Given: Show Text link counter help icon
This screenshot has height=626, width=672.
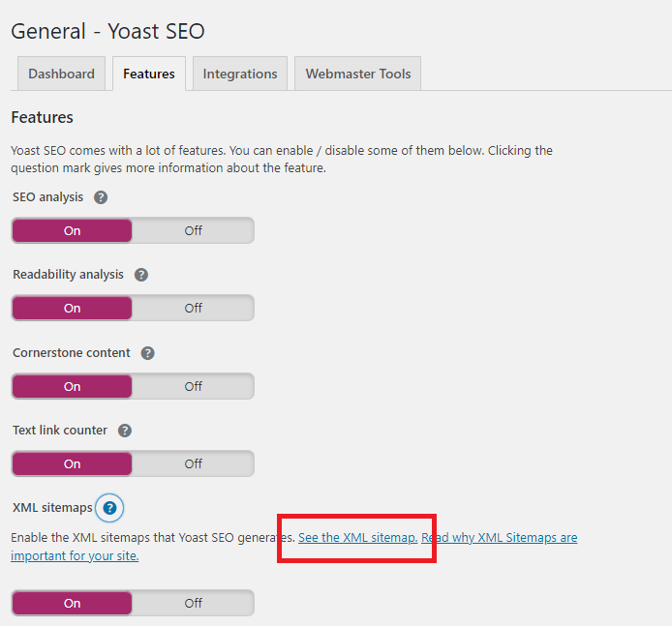Looking at the screenshot, I should pos(125,431).
